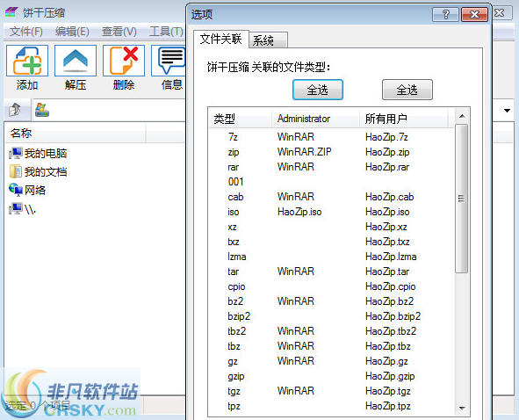This screenshot has width=519, height=420.
Task: Open the 工具(T) menu
Action: tap(166, 32)
